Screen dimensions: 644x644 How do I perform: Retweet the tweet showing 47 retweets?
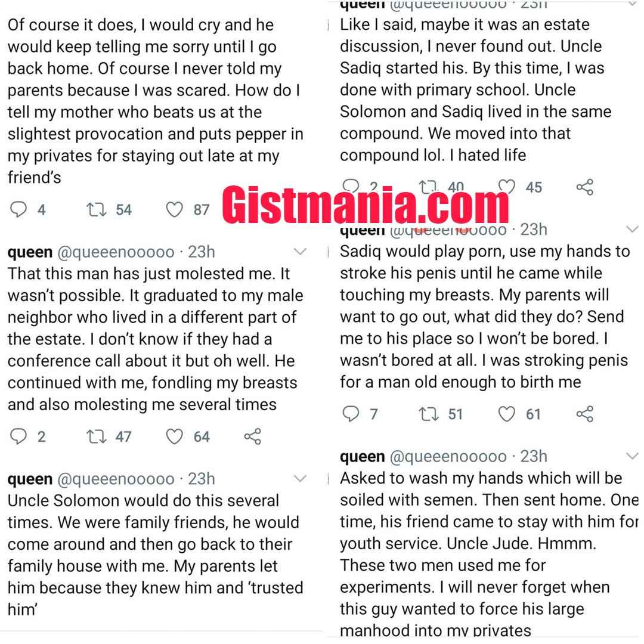pos(96,436)
